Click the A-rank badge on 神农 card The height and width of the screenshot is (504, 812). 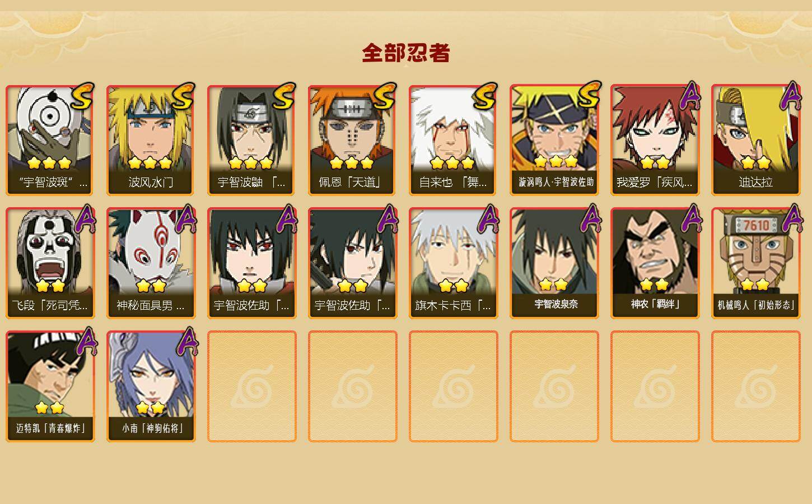[690, 218]
